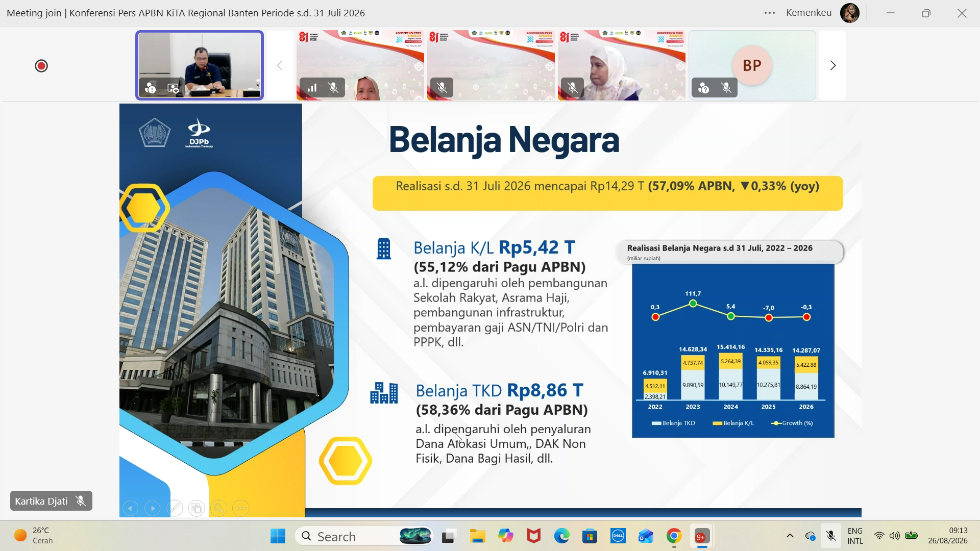Show previous participants with left chevron

coord(280,65)
